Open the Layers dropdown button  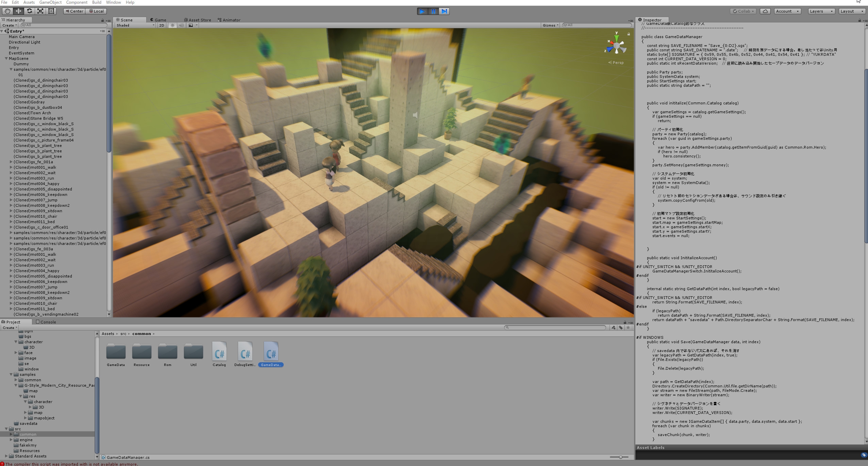(821, 11)
